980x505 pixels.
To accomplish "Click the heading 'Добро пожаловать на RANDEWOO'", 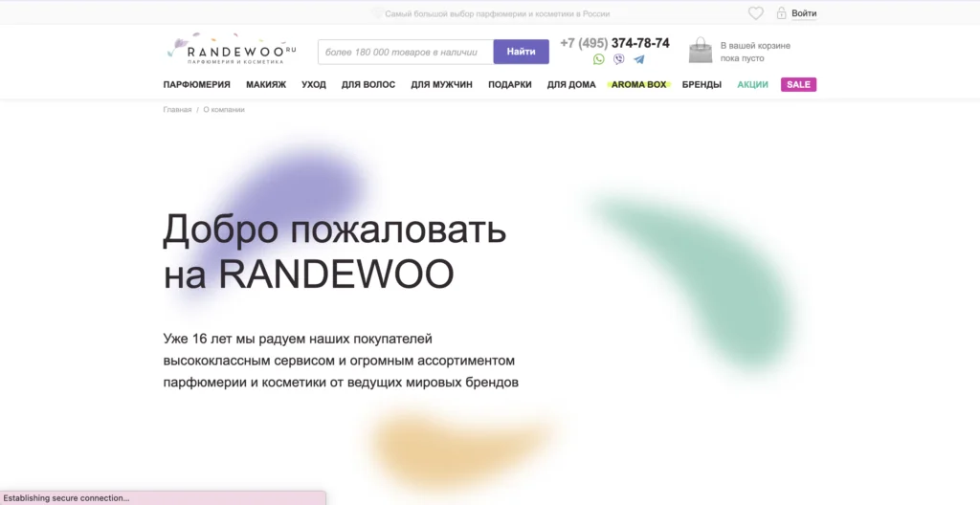I will click(334, 252).
